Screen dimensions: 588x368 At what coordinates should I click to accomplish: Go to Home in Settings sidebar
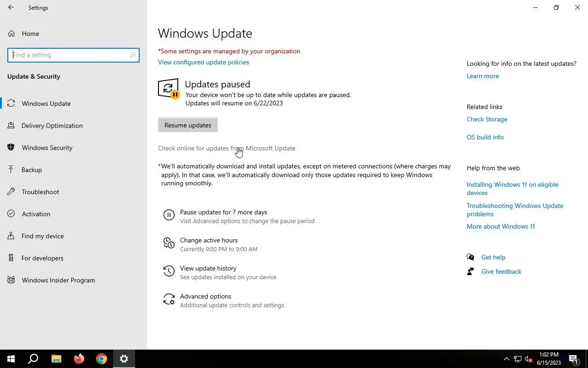click(73, 34)
